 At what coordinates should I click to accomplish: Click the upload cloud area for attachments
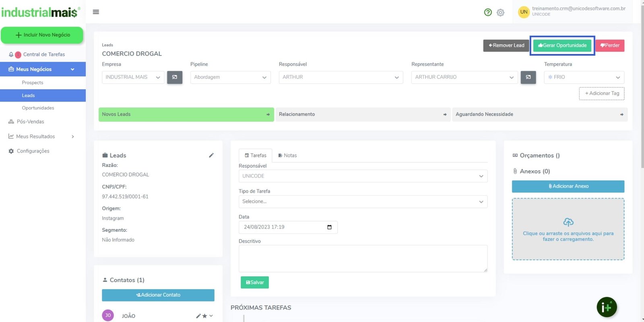[x=568, y=229]
